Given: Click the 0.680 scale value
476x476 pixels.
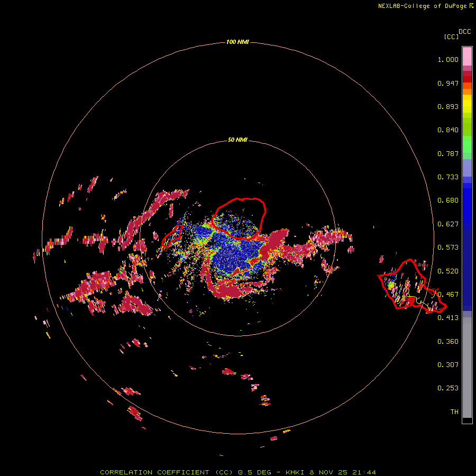Looking at the screenshot, I should [x=448, y=200].
